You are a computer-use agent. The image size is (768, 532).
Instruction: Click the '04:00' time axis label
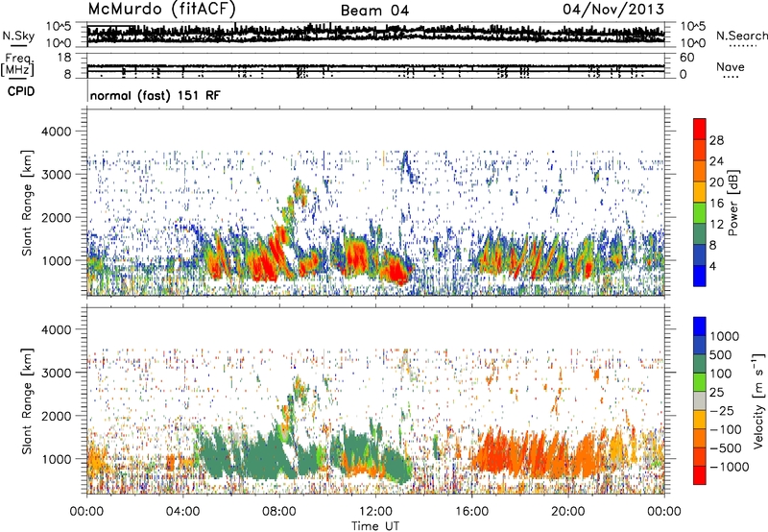click(182, 512)
